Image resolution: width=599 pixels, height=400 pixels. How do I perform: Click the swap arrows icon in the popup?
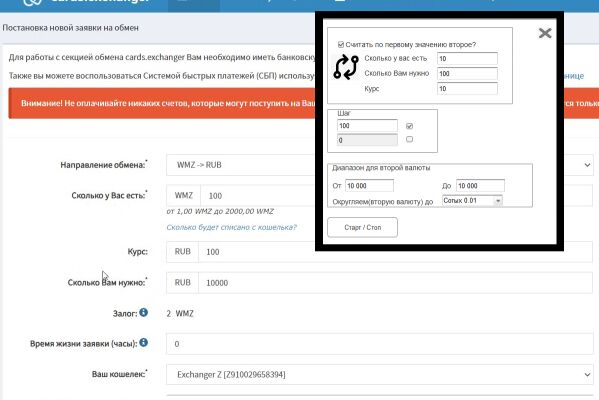[346, 67]
